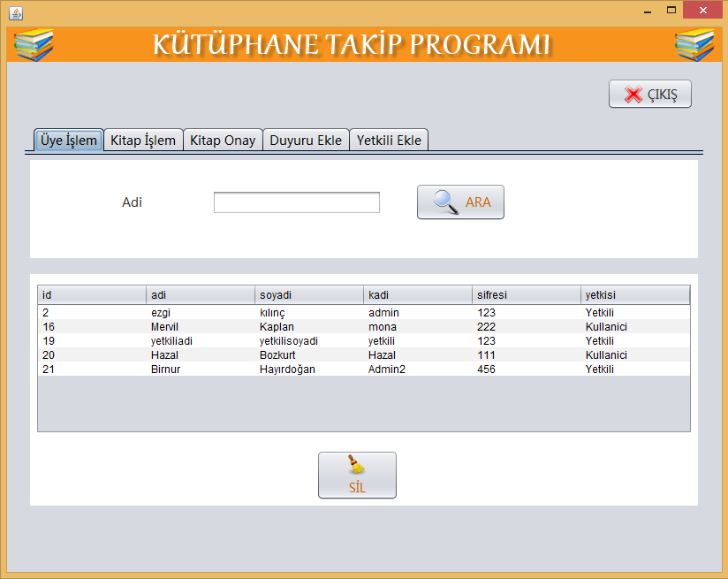The image size is (728, 579).
Task: Click the books icon on left banner
Action: pyautogui.click(x=34, y=45)
